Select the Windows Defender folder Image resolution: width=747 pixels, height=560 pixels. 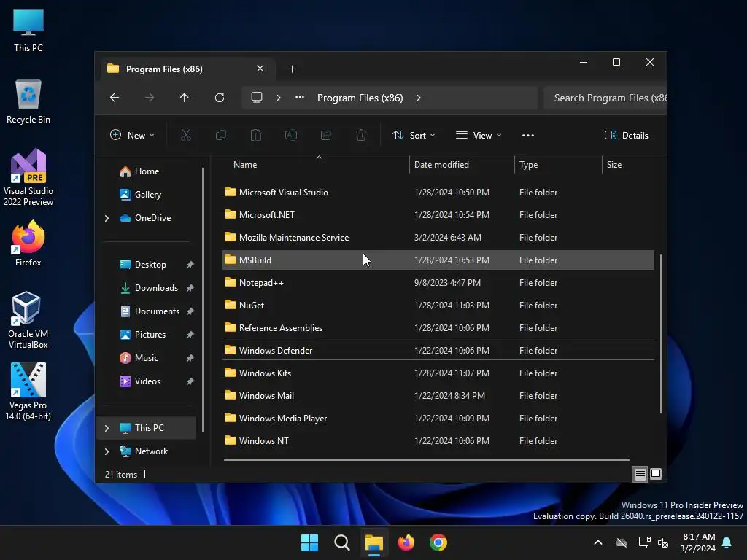pyautogui.click(x=438, y=351)
